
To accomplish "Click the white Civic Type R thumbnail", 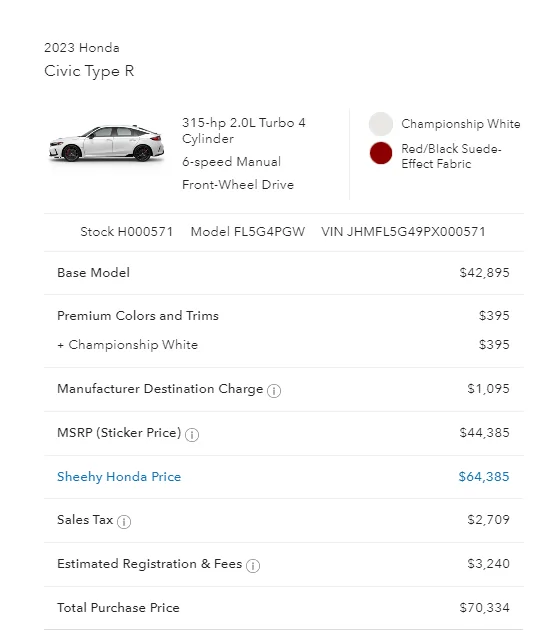I will (x=106, y=143).
